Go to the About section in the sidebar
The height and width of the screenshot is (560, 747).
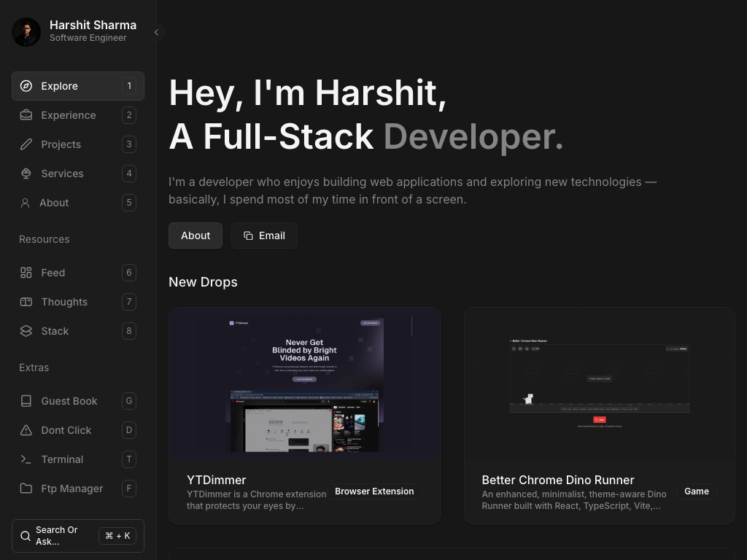click(x=54, y=203)
